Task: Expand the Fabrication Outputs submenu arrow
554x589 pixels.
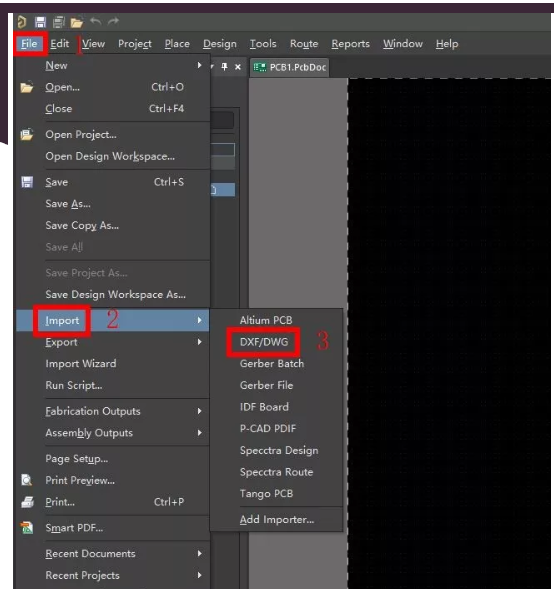Action: [199, 411]
